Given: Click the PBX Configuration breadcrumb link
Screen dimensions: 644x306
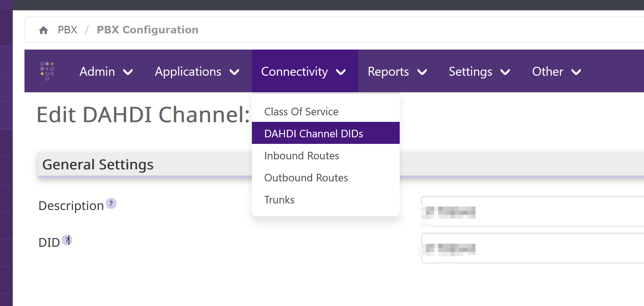Looking at the screenshot, I should (147, 30).
